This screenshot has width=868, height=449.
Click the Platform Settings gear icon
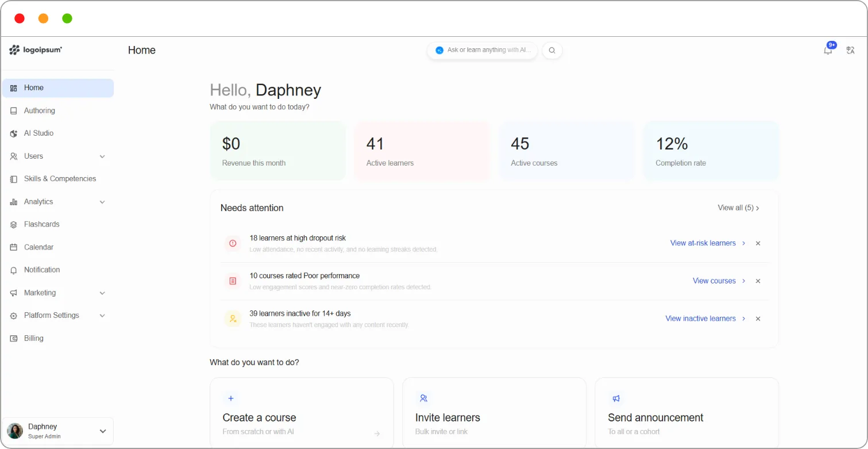tap(14, 316)
